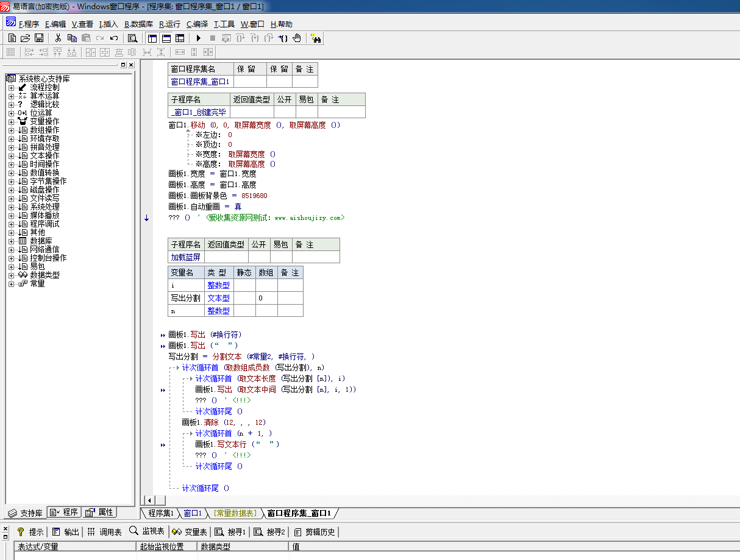Toggle the combined panels view button

pyautogui.click(x=180, y=38)
